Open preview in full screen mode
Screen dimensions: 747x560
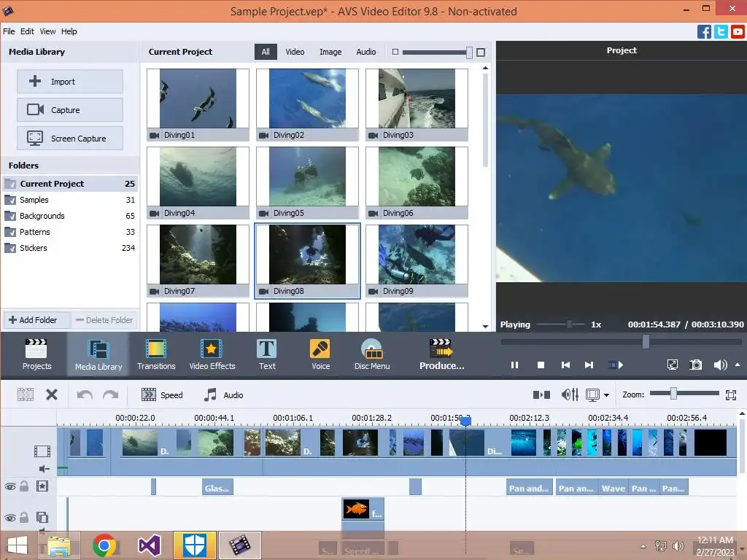(x=672, y=365)
